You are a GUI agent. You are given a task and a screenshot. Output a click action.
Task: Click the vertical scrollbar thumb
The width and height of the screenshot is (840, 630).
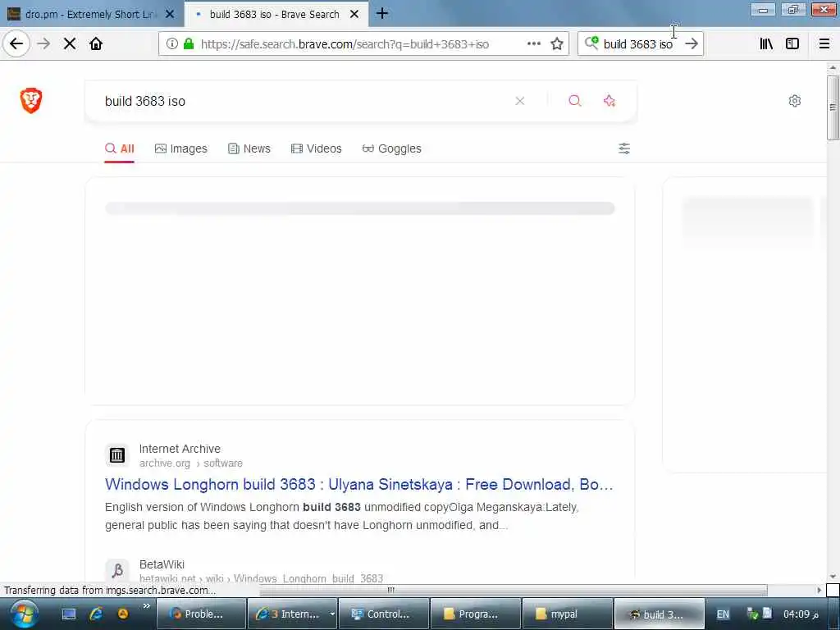click(x=833, y=107)
